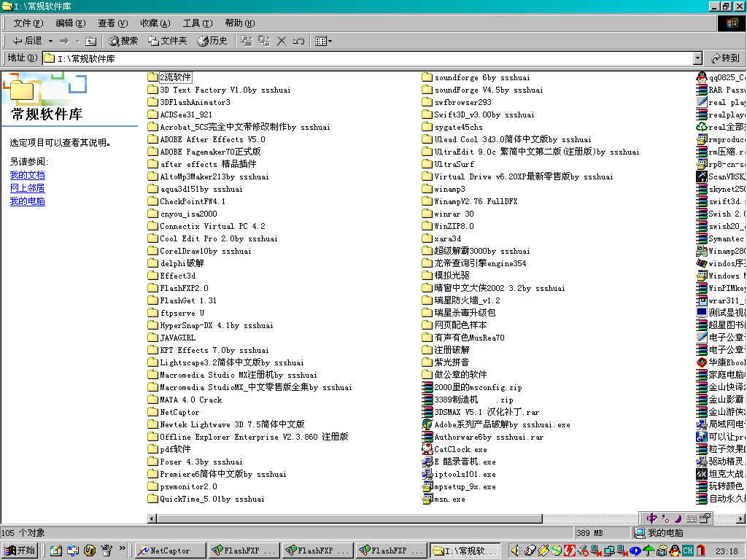Click the 转到 go button
The width and height of the screenshot is (747, 560).
725,58
